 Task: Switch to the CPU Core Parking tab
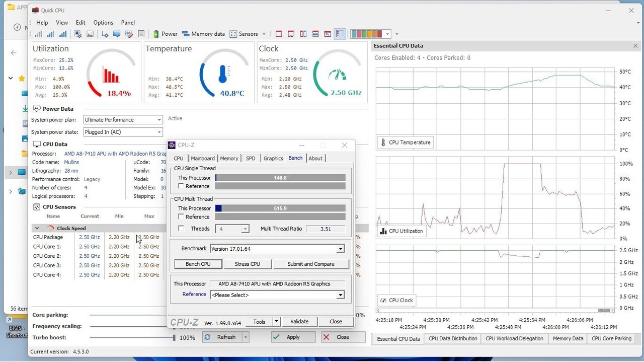(x=611, y=339)
